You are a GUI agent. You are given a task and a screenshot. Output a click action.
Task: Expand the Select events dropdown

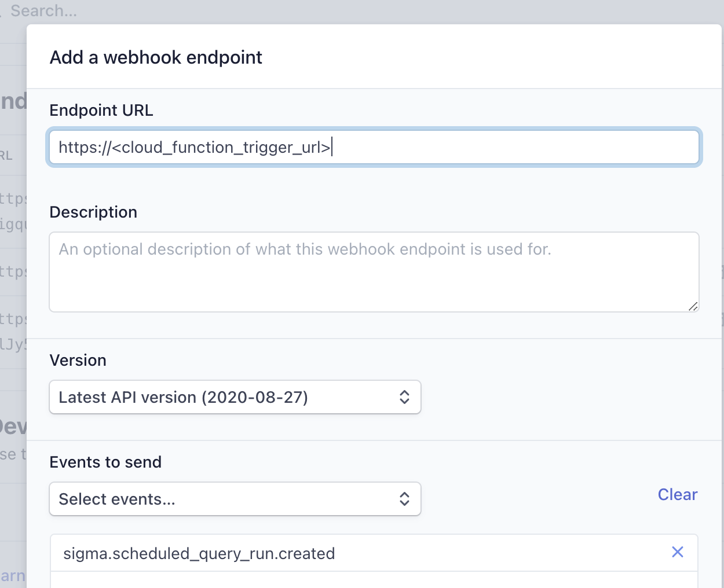pos(235,499)
